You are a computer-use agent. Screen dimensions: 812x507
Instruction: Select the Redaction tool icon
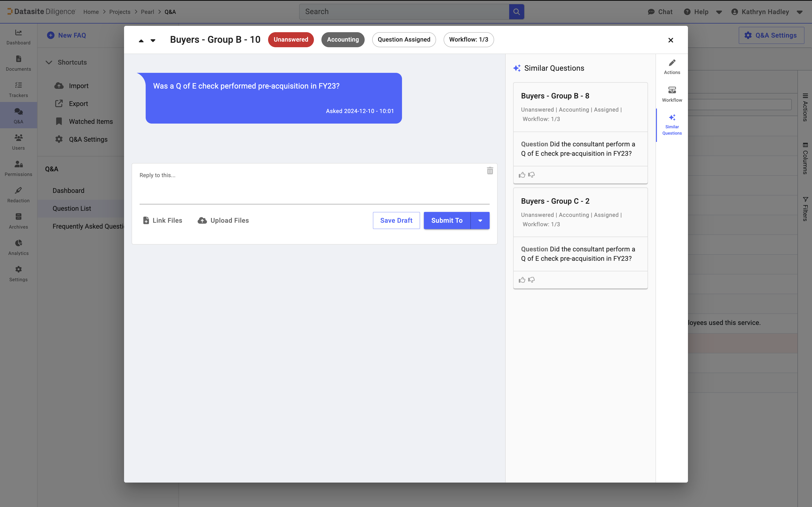coord(18,194)
